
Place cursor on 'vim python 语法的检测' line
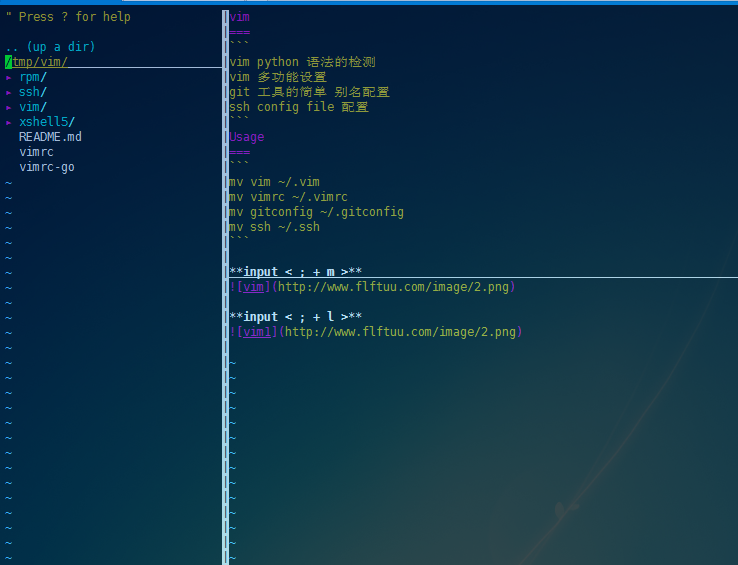click(302, 62)
